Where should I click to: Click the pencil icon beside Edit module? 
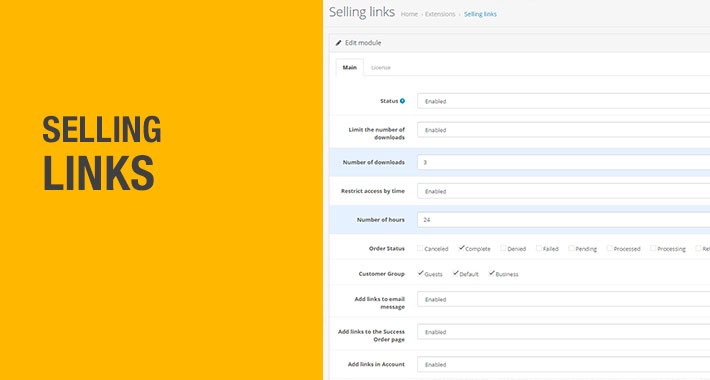point(338,43)
